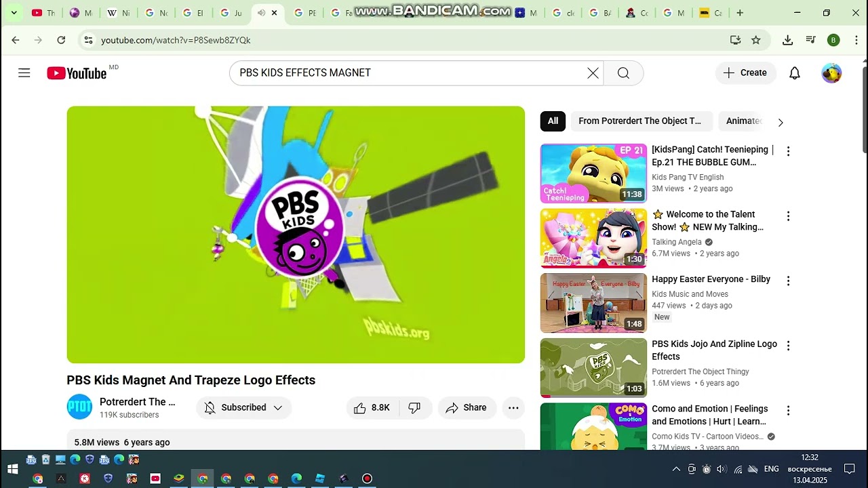Click the Create button
The image size is (868, 488).
coord(745,73)
